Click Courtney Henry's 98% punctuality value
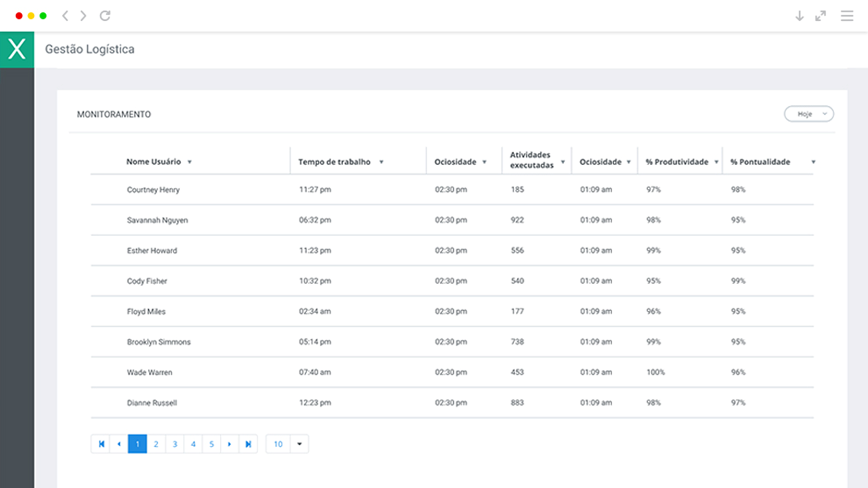This screenshot has height=488, width=868. coord(738,189)
